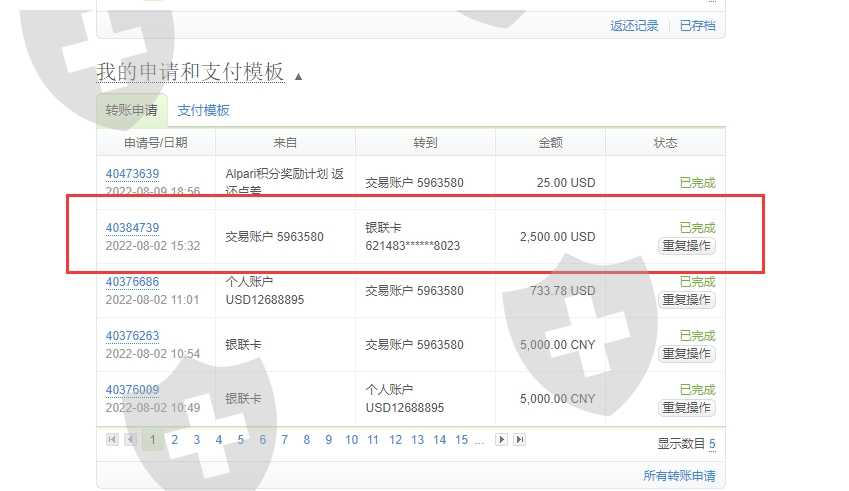Screen dimensions: 849x491
Task: Go to page 13
Action: point(417,440)
